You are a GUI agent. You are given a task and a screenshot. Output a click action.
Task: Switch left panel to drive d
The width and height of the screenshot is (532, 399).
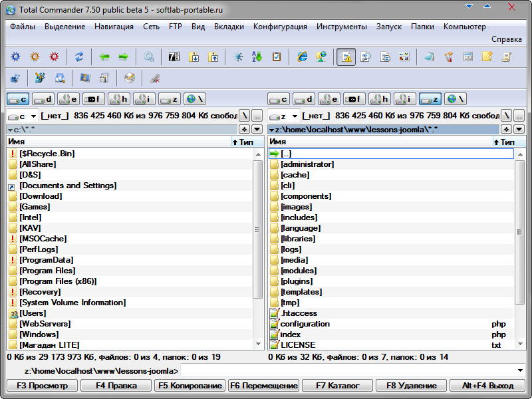(x=43, y=99)
